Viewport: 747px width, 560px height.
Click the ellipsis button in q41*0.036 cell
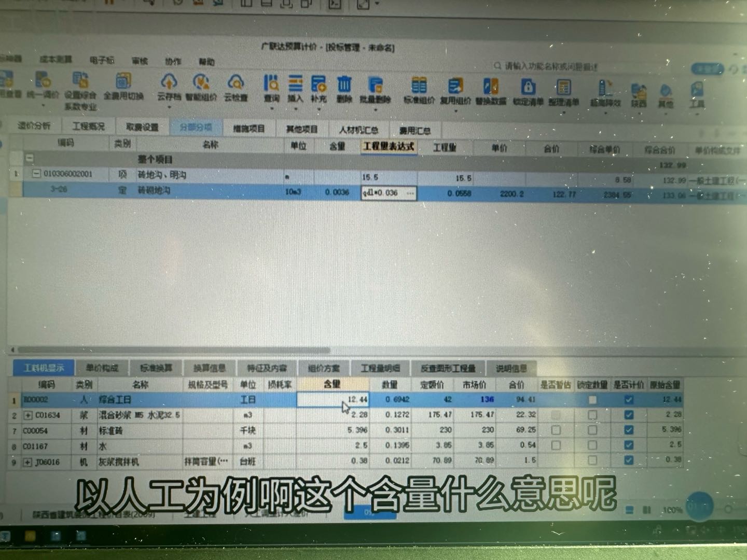point(410,193)
